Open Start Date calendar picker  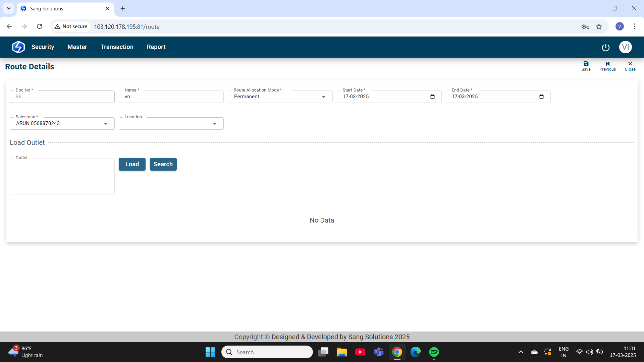coord(432,97)
